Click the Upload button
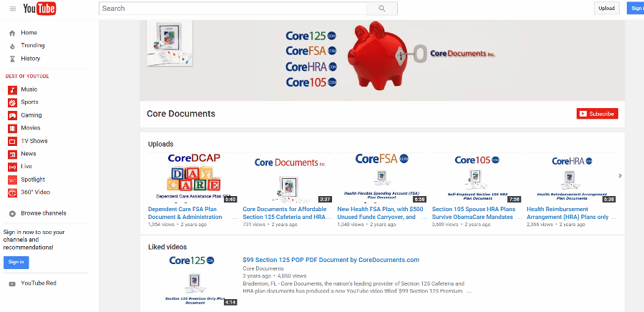The height and width of the screenshot is (312, 644). [x=606, y=8]
